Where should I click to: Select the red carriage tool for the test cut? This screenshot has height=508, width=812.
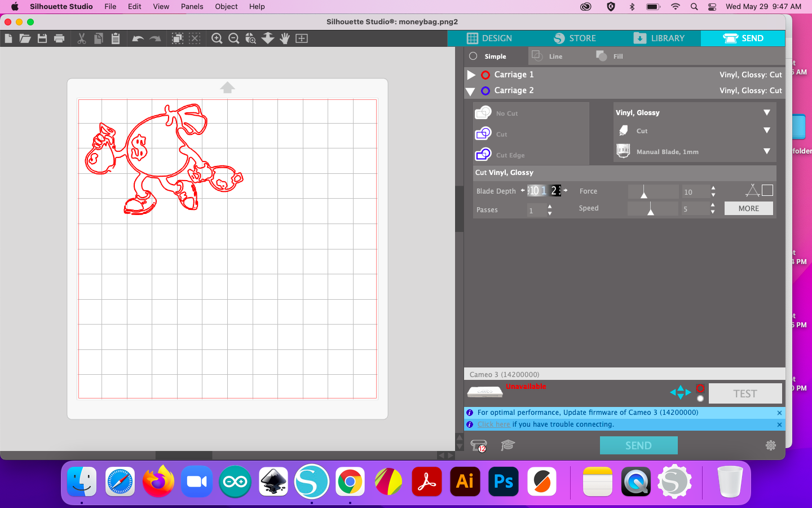coord(700,389)
